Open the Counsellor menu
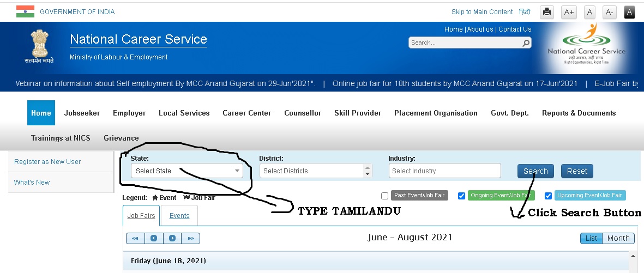The image size is (644, 273). click(x=303, y=113)
